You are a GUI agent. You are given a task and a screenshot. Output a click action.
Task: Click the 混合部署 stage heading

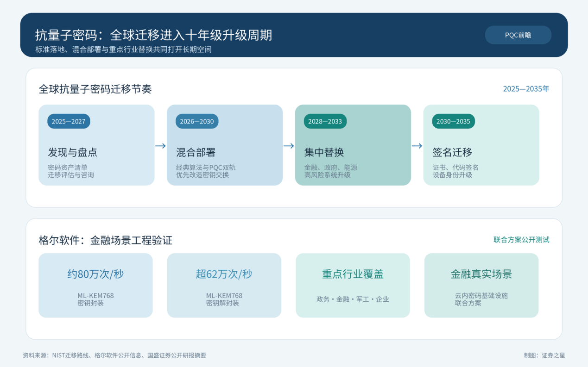196,152
